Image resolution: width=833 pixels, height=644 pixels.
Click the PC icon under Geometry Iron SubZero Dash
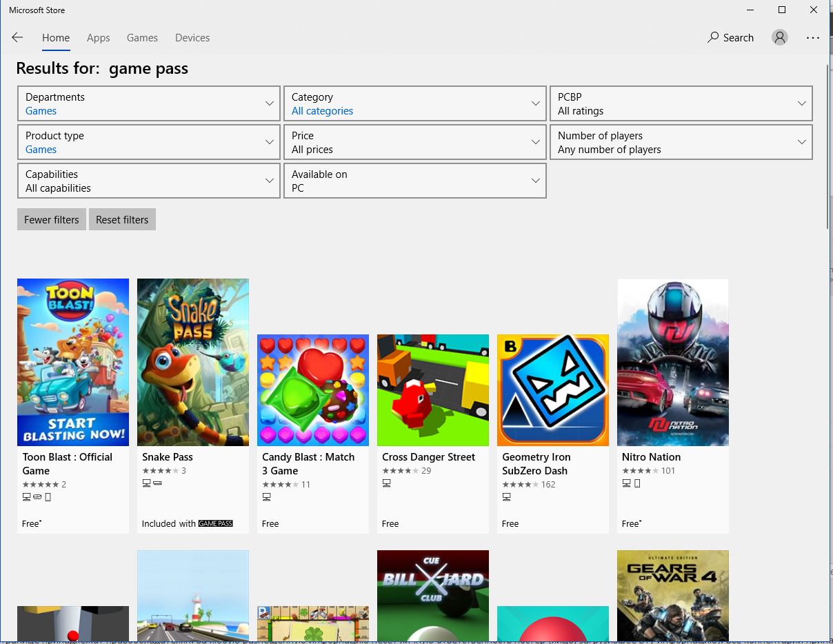(506, 497)
